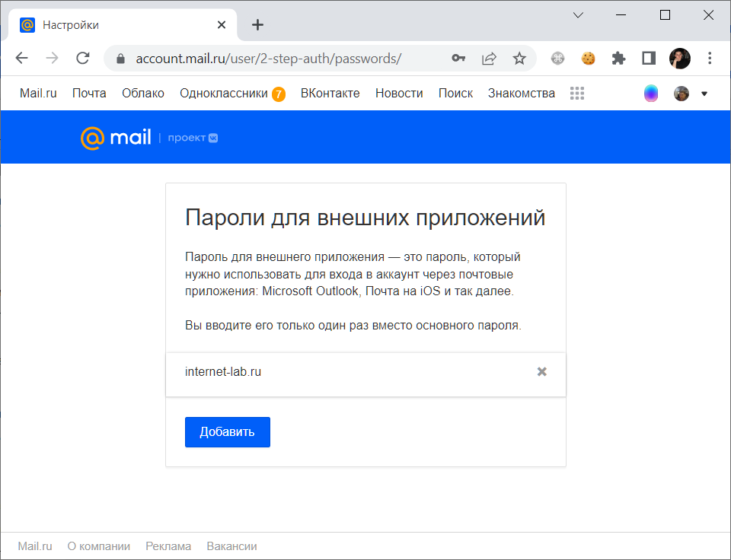Expand the tab search chevron
Viewport: 731px width, 560px height.
[578, 15]
